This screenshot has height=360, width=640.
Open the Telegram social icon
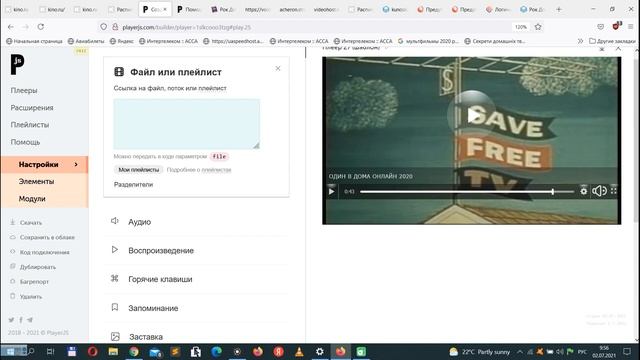tap(30, 320)
